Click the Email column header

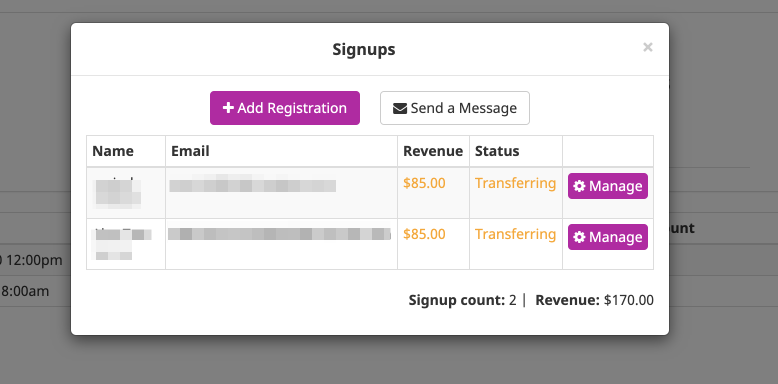(190, 151)
